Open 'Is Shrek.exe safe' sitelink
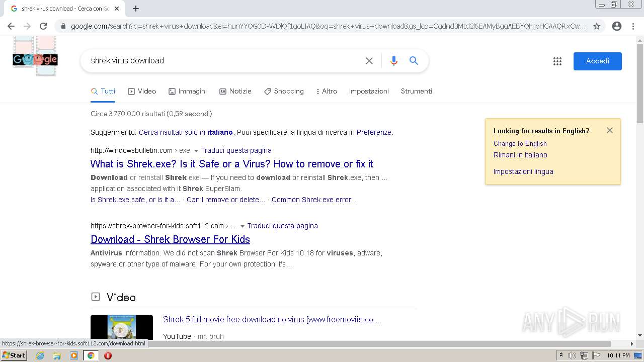Screen dimensions: 644x362 tap(135, 200)
